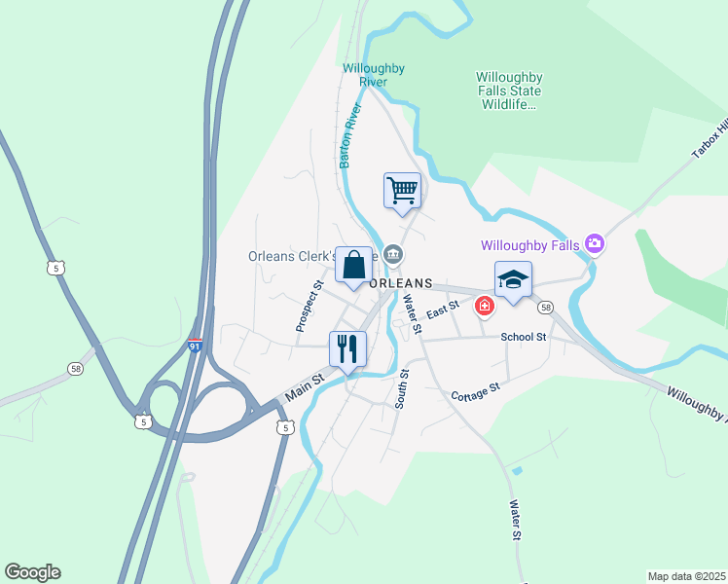Open the fork and knife restaurant marker

click(347, 351)
